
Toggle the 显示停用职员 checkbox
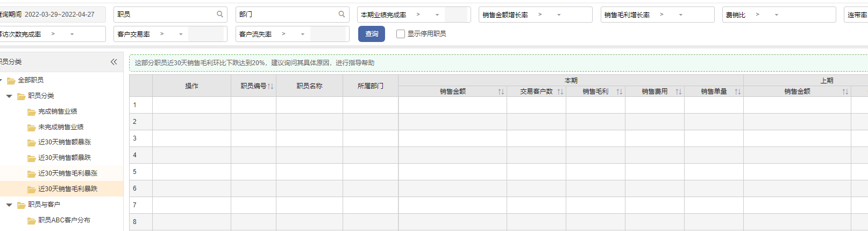(401, 34)
